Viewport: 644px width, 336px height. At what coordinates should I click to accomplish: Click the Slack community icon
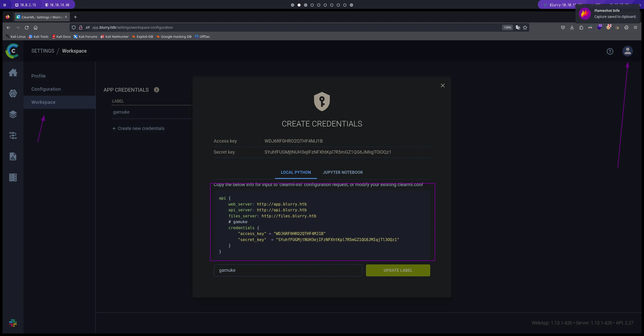[x=13, y=323]
